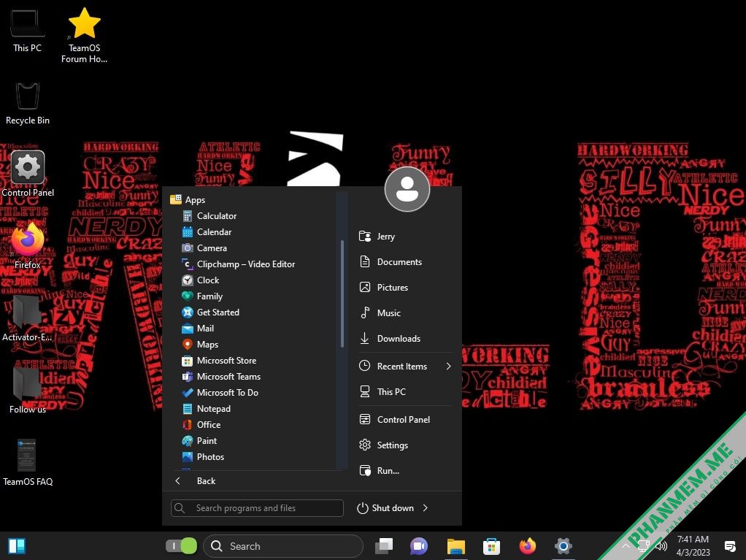Select the Firefox desktop shortcut

[27, 246]
